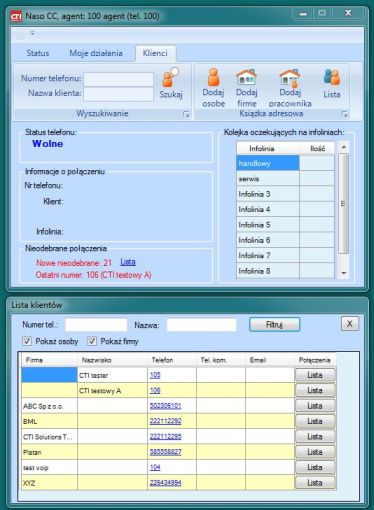Sort by the Email column header

pyautogui.click(x=270, y=360)
